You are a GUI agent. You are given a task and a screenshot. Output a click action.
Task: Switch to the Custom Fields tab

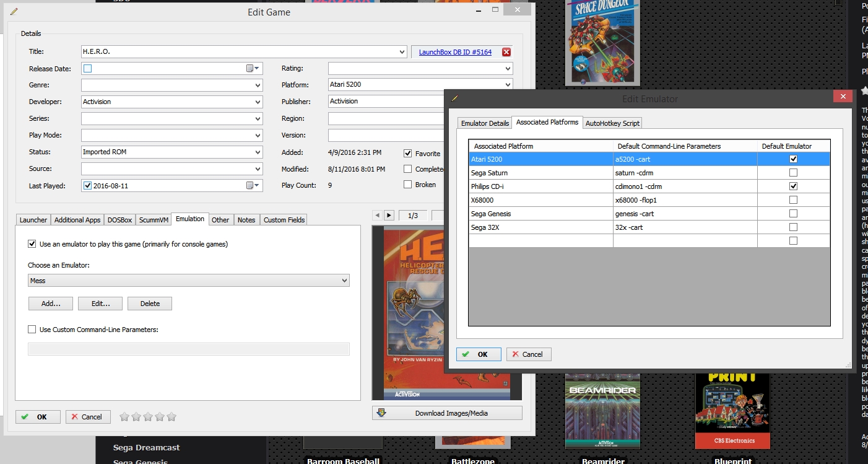tap(284, 220)
